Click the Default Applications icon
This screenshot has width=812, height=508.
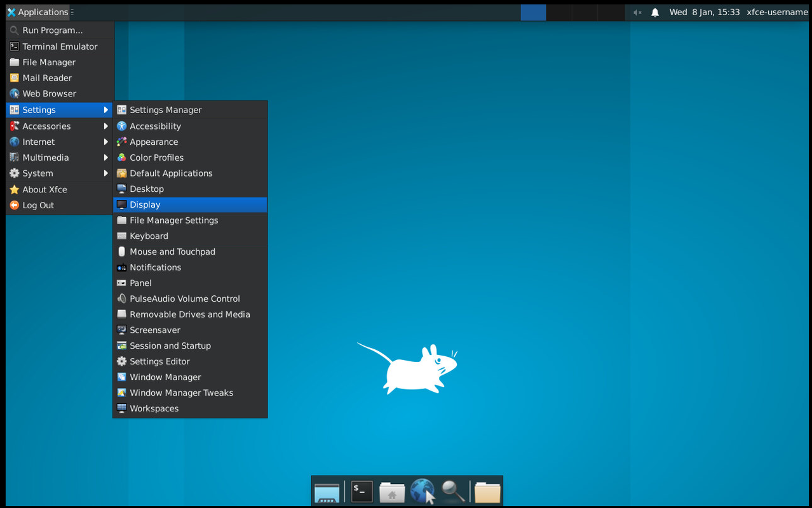tap(122, 173)
